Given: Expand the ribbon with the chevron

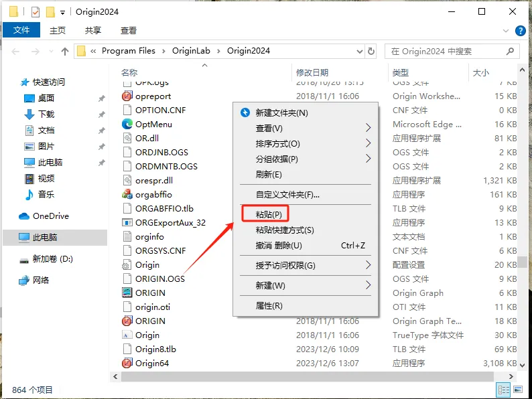Looking at the screenshot, I should 506,31.
